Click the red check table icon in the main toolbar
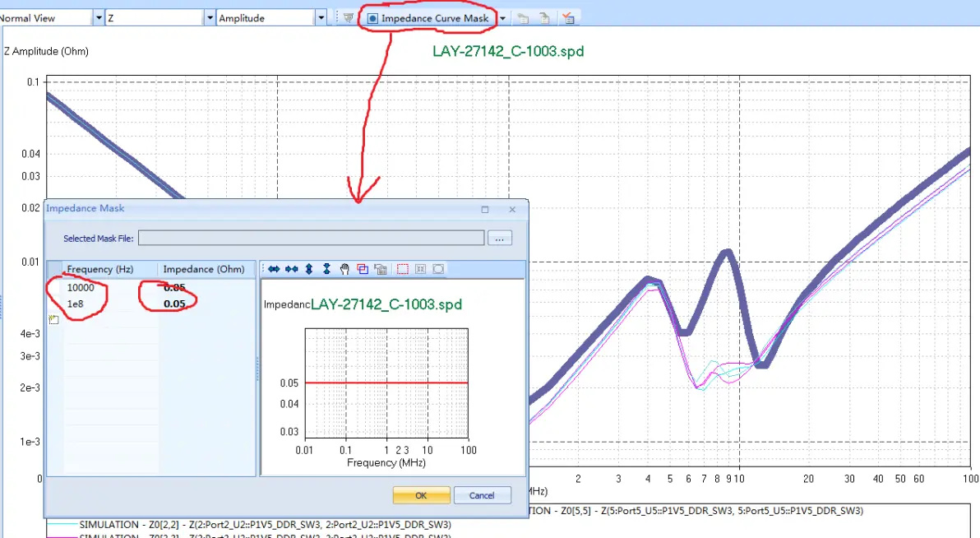The image size is (980, 538). click(568, 18)
